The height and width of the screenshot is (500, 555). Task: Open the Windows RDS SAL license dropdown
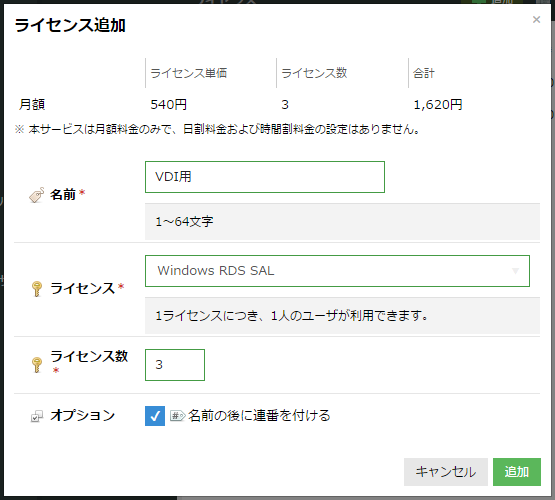tap(337, 271)
